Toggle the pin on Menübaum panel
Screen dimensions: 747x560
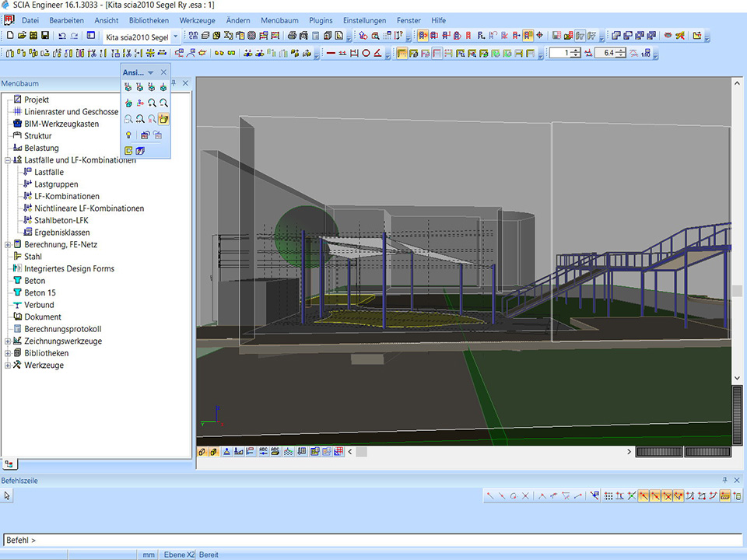(x=174, y=83)
